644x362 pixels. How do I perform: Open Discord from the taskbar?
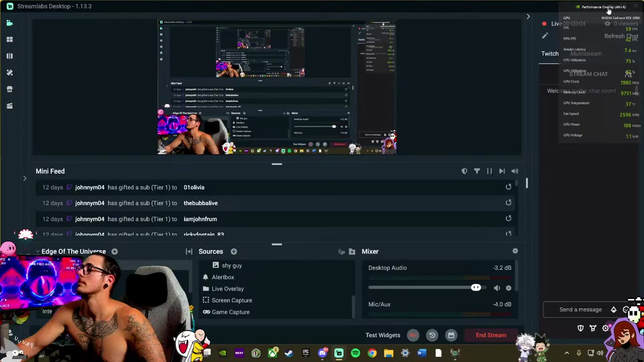(322, 353)
